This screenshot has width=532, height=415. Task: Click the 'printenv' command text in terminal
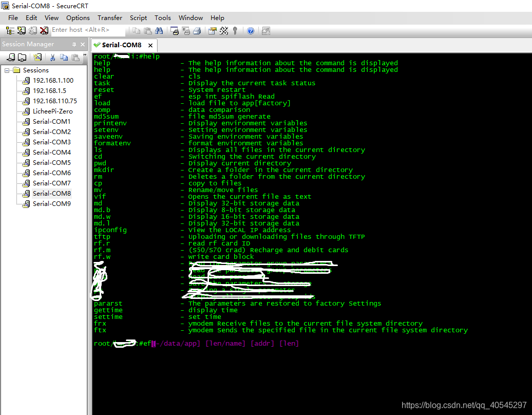click(x=110, y=123)
